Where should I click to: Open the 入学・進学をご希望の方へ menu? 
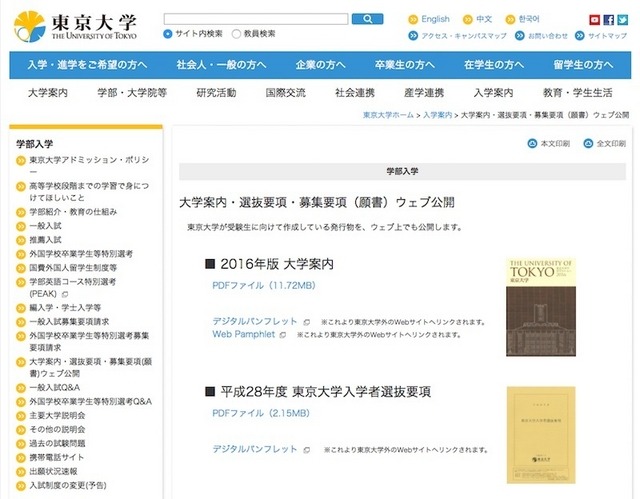pos(87,65)
